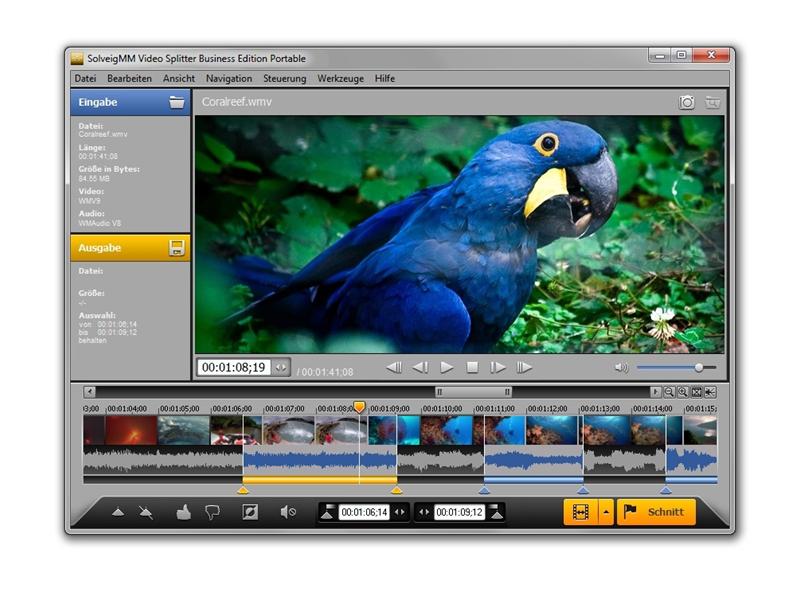Click the remove marker icon
The height and width of the screenshot is (600, 800).
pyautogui.click(x=147, y=512)
